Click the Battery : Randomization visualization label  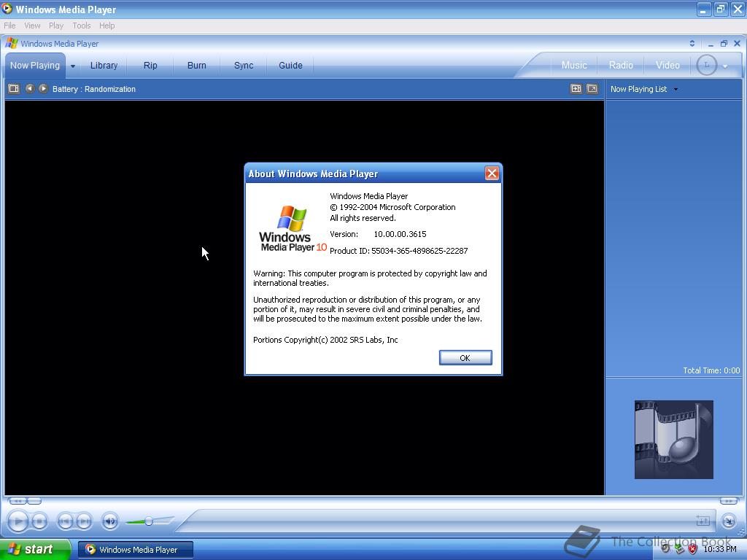[94, 89]
